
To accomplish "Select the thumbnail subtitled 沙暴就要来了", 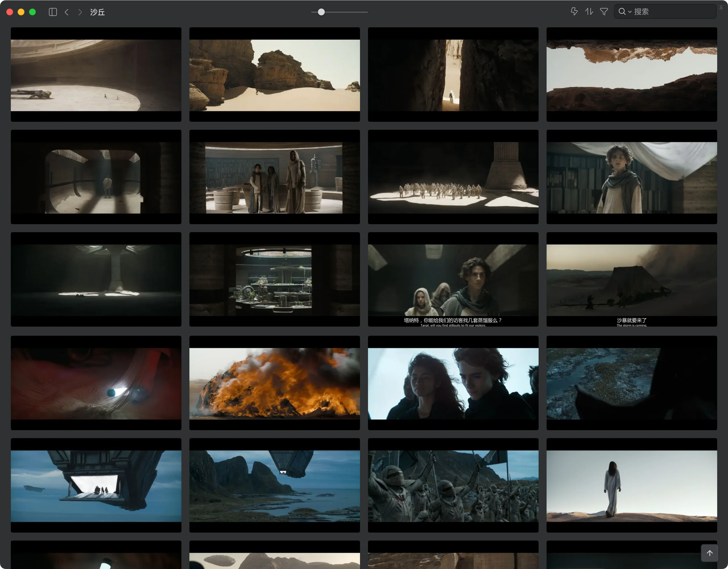I will (x=632, y=279).
